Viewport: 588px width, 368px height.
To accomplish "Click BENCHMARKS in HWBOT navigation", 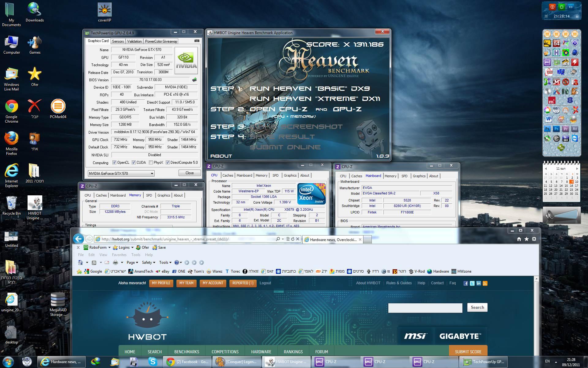I will 187,352.
